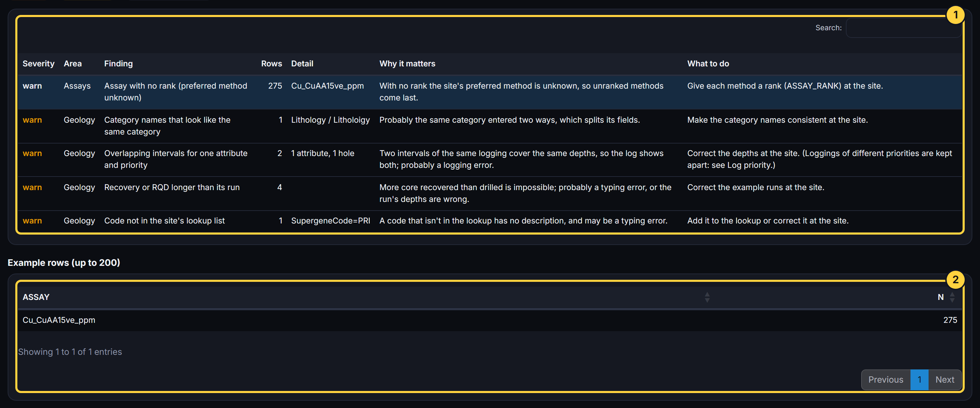Click the Rows column header
The image size is (980, 408).
click(x=271, y=64)
